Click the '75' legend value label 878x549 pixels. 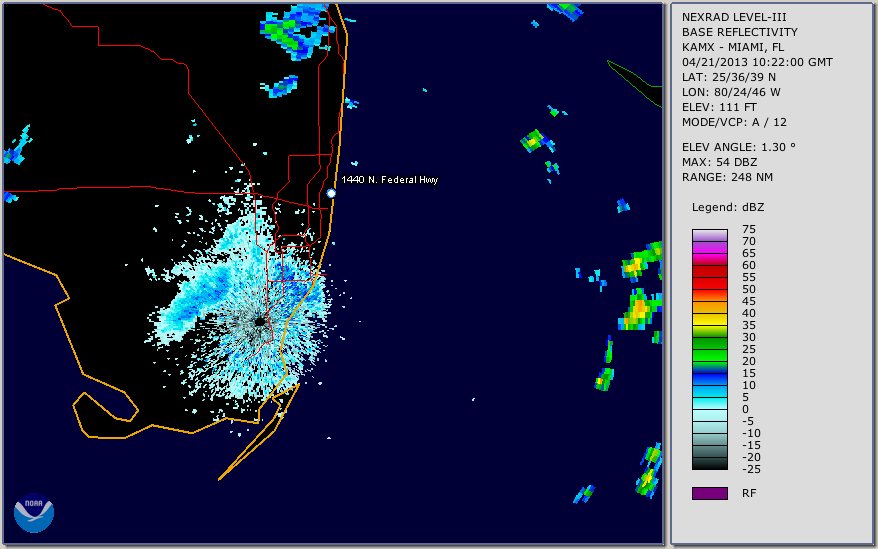click(x=749, y=229)
